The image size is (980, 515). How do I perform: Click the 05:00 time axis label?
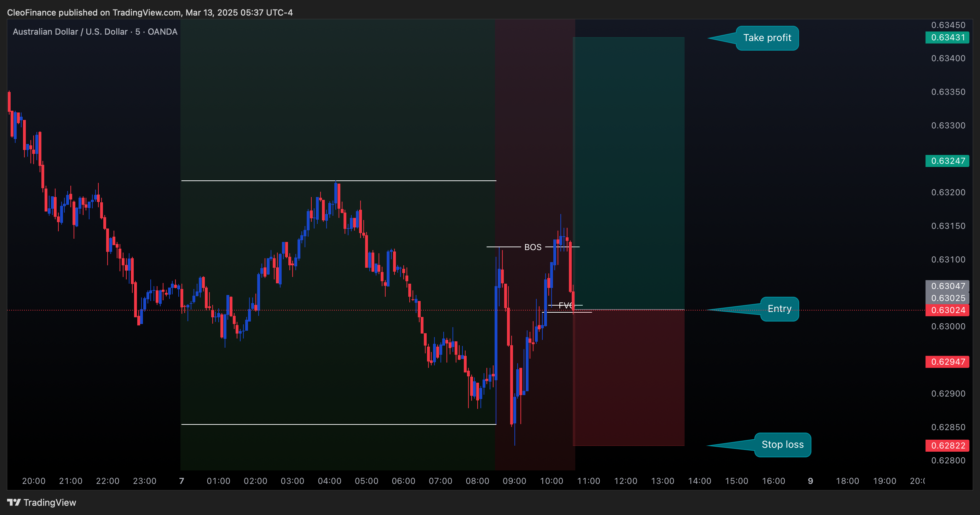pyautogui.click(x=367, y=481)
